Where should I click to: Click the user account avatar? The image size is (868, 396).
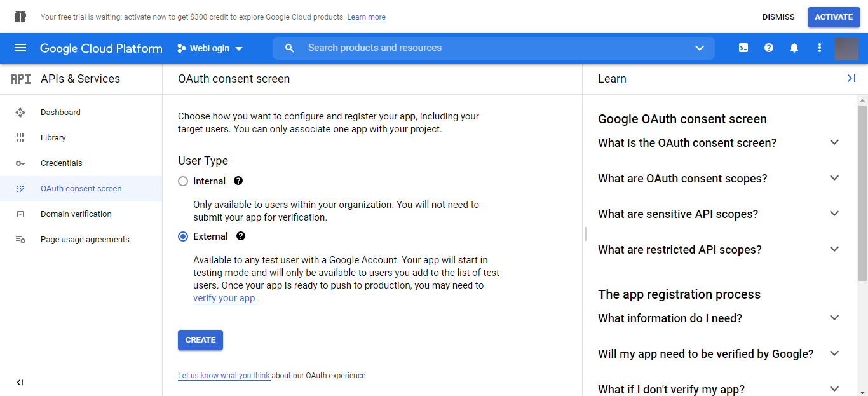click(846, 48)
